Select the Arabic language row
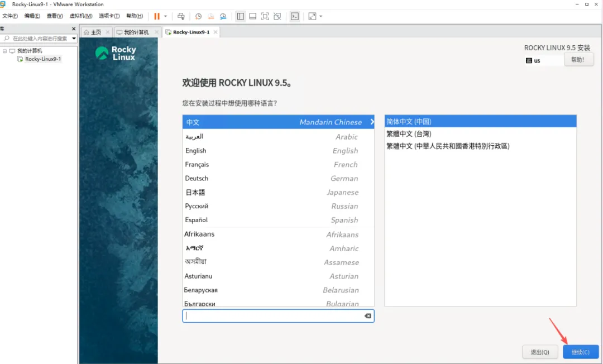Viewport: 603px width, 364px height. 278,136
